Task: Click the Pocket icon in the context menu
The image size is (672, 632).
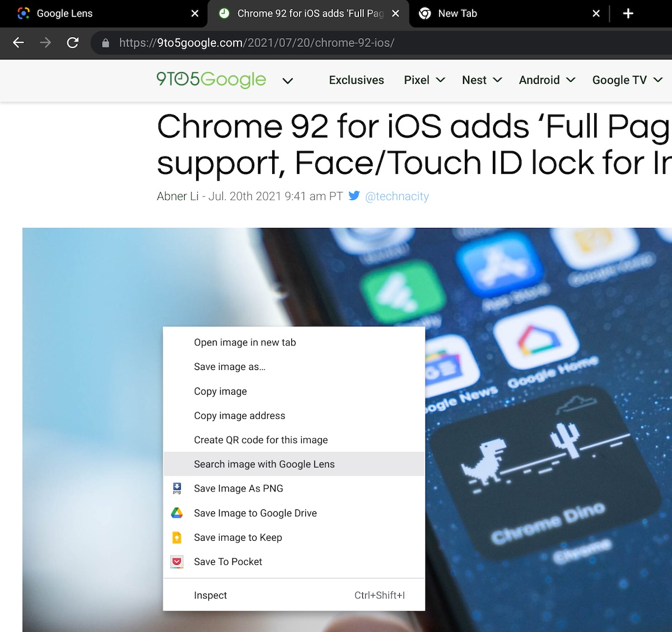Action: pos(177,562)
